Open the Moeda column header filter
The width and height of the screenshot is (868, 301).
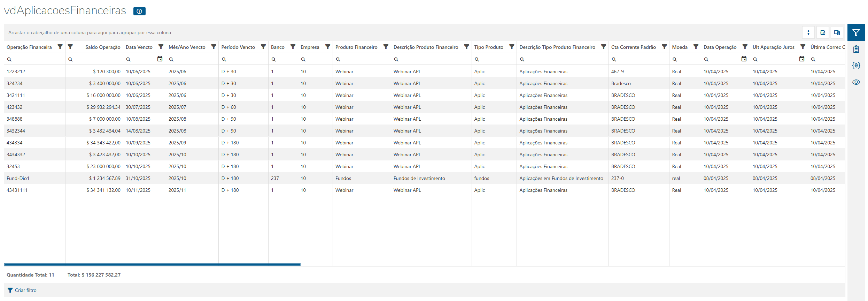pyautogui.click(x=696, y=47)
